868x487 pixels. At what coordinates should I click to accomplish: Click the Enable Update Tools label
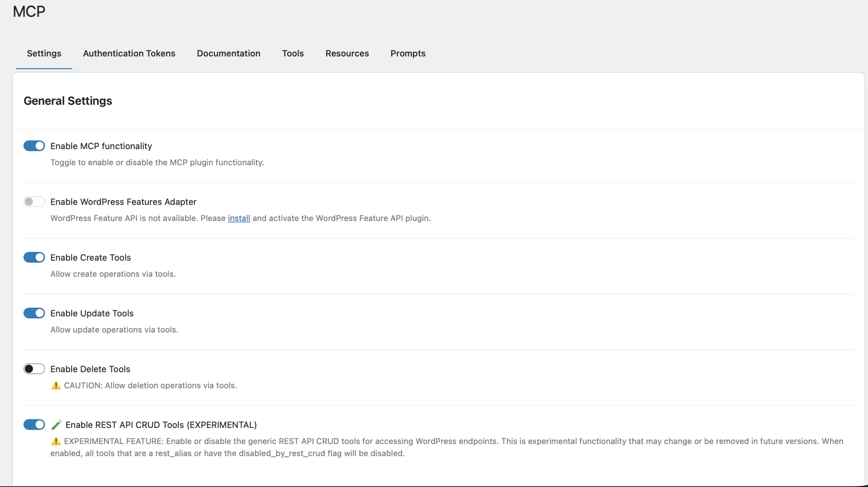pos(92,313)
